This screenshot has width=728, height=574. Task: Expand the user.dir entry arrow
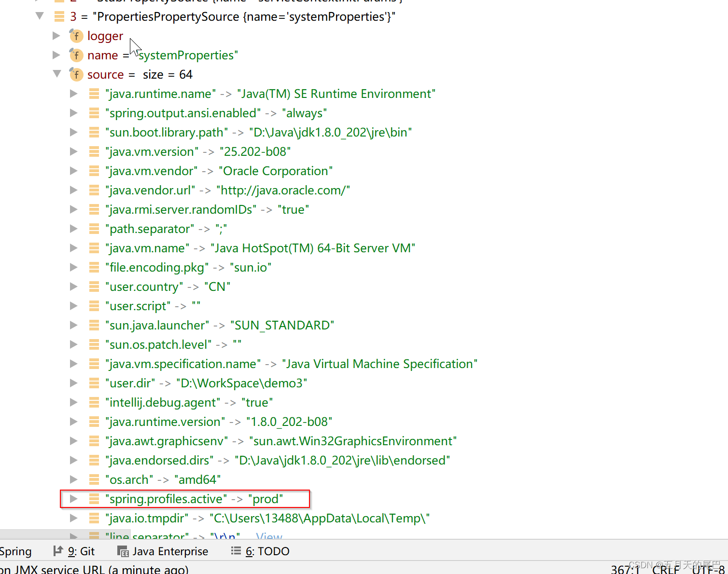pyautogui.click(x=74, y=383)
